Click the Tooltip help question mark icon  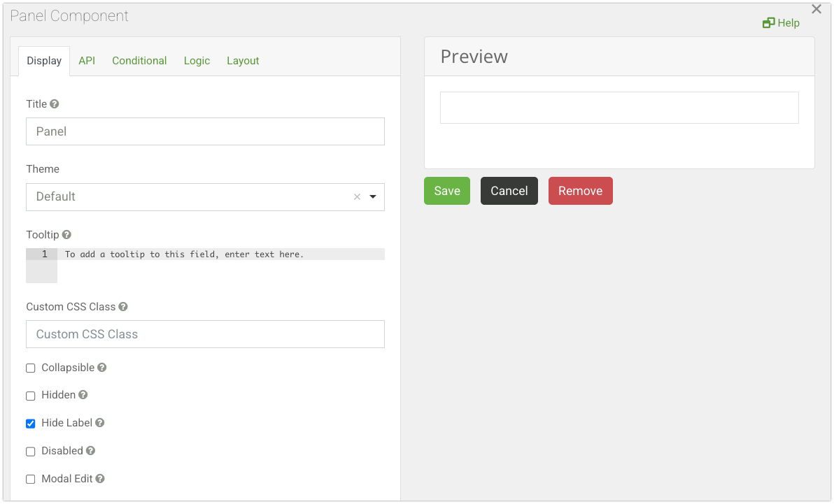pyautogui.click(x=66, y=235)
